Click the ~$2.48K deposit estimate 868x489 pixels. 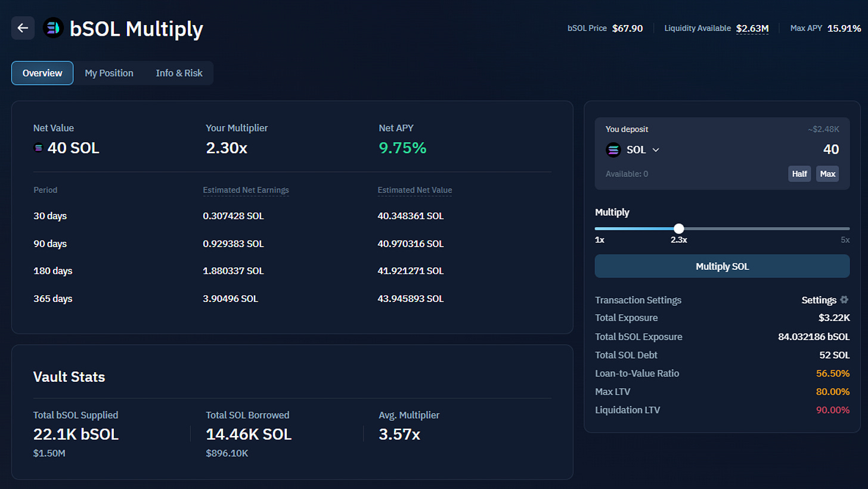pyautogui.click(x=824, y=129)
